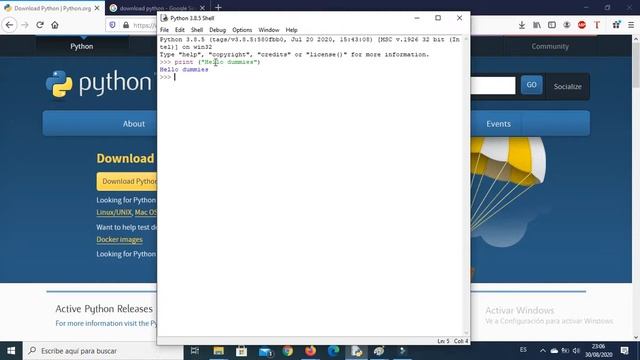Close the Download Python tab
The height and width of the screenshot is (360, 640).
click(x=97, y=8)
